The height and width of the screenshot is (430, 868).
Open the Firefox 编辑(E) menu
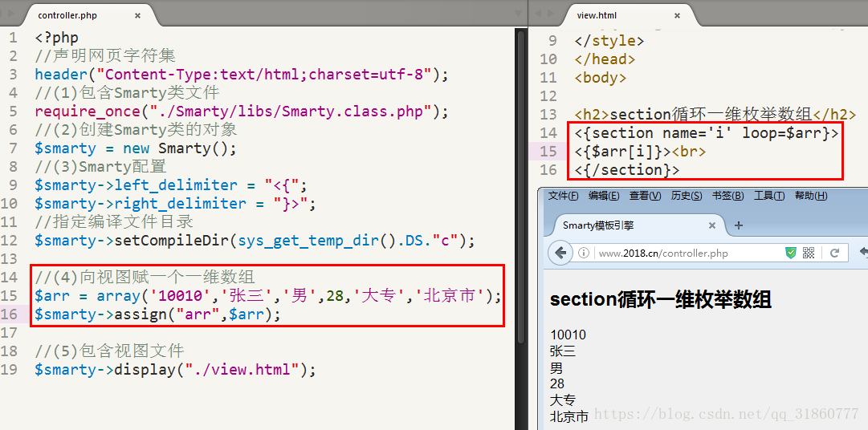click(x=604, y=196)
